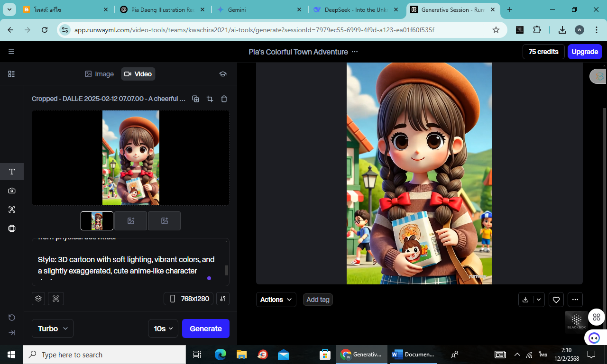Click the Generate button
Image resolution: width=607 pixels, height=364 pixels.
click(206, 328)
